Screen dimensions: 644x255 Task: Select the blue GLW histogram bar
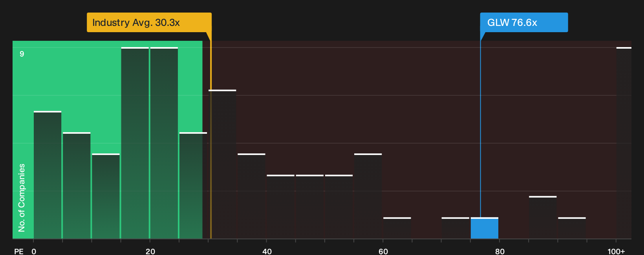485,228
